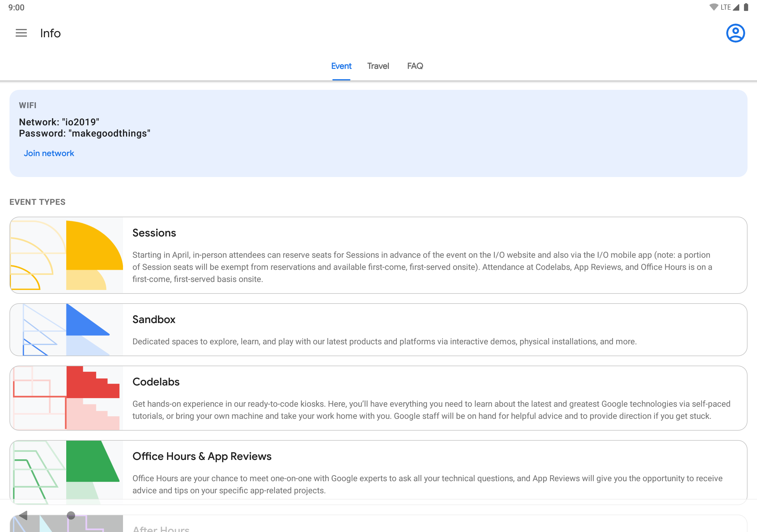Tap the battery status icon

click(746, 7)
